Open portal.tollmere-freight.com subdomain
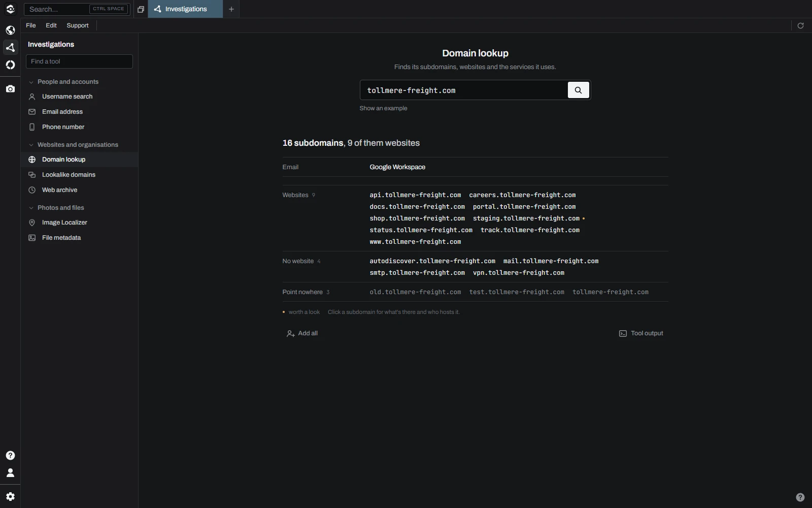This screenshot has height=508, width=812. click(x=524, y=207)
